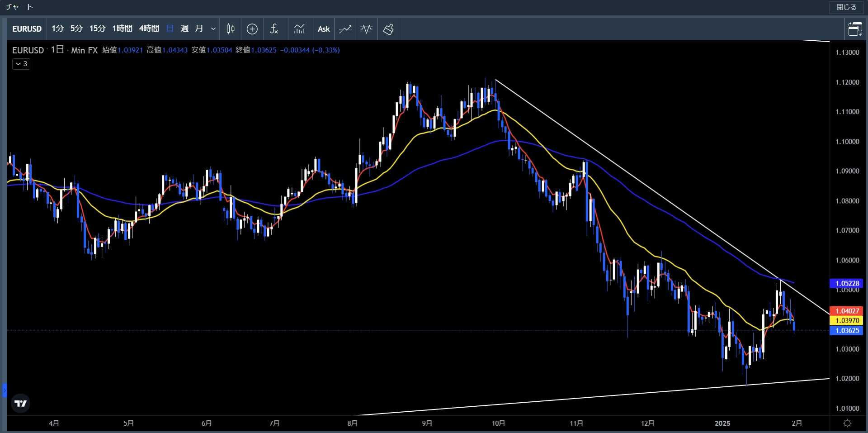Click the Min FX label in legend

tap(85, 50)
